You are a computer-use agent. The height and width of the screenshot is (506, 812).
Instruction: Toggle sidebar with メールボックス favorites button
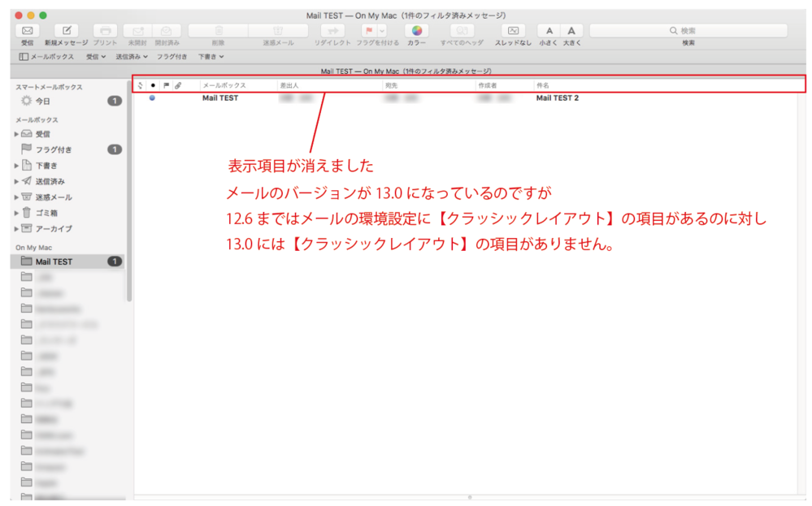tap(46, 57)
